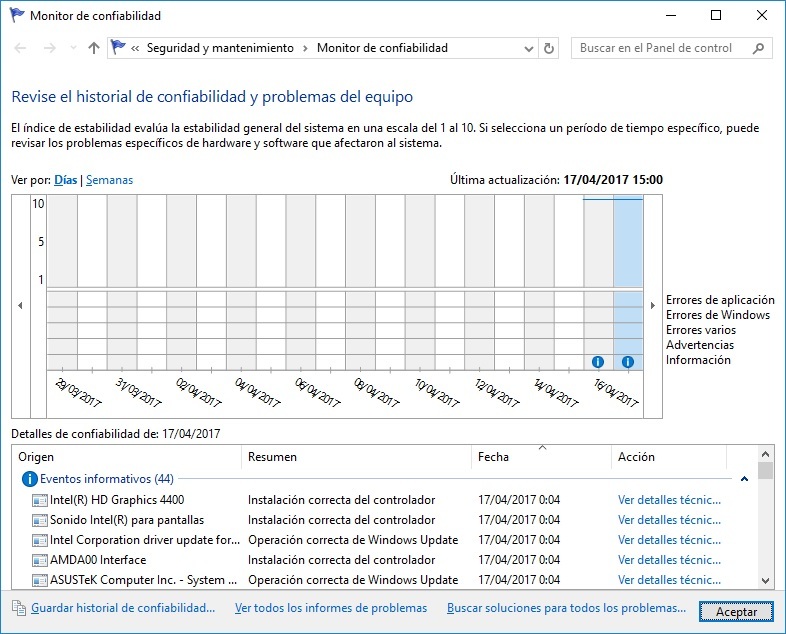Click the search magnifier icon

click(759, 48)
